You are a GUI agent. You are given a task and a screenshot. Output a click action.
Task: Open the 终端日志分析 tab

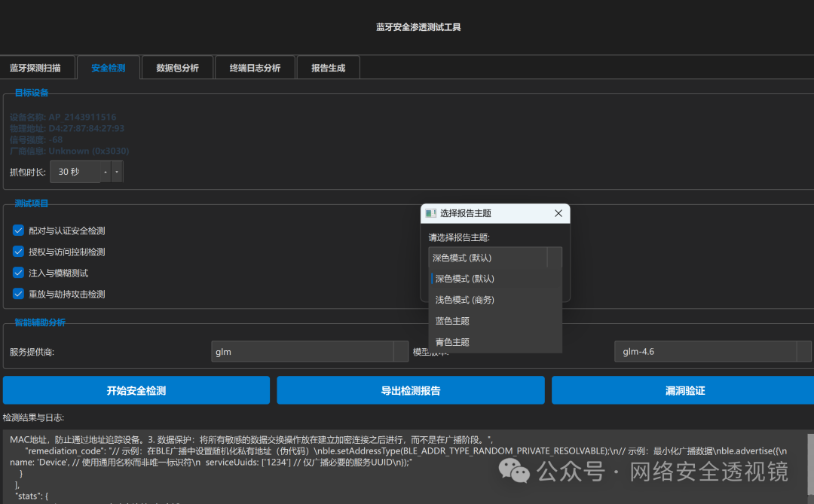(x=255, y=68)
